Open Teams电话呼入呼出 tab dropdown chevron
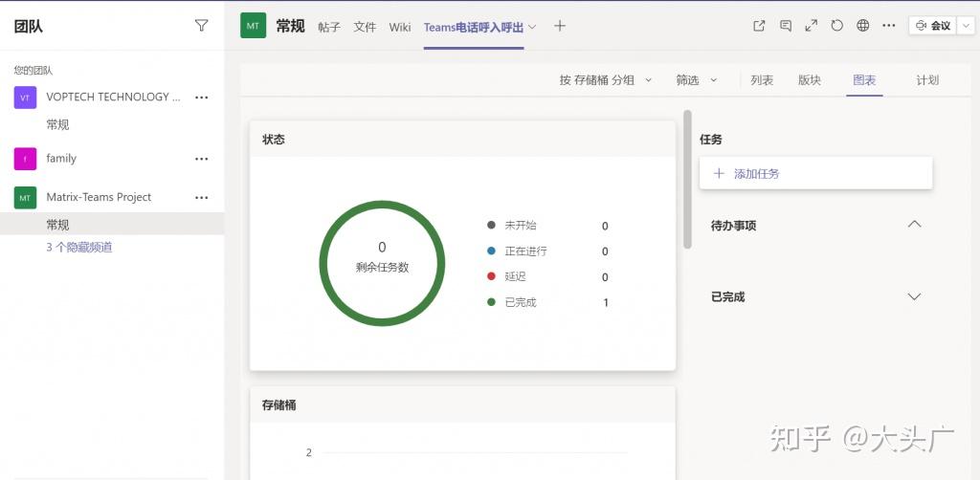 coord(532,27)
